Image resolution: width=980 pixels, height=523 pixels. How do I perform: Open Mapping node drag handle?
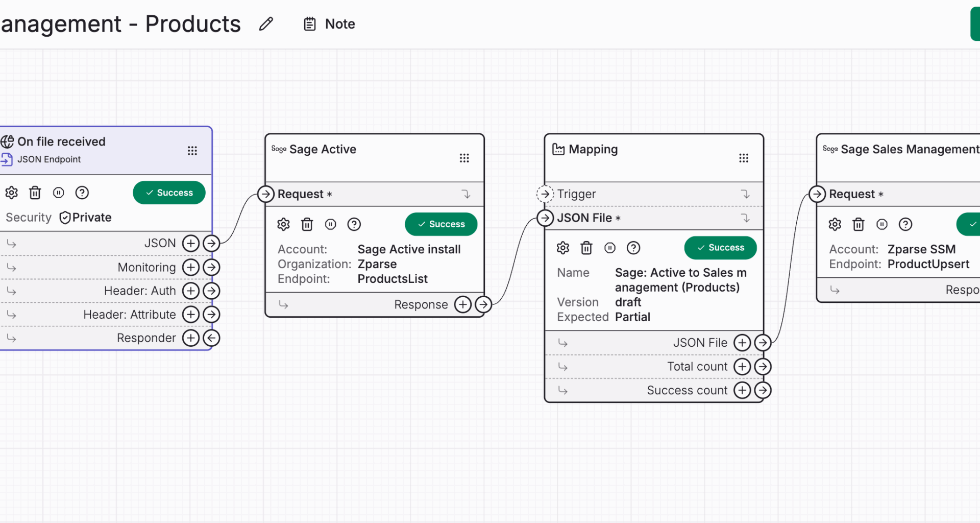744,158
